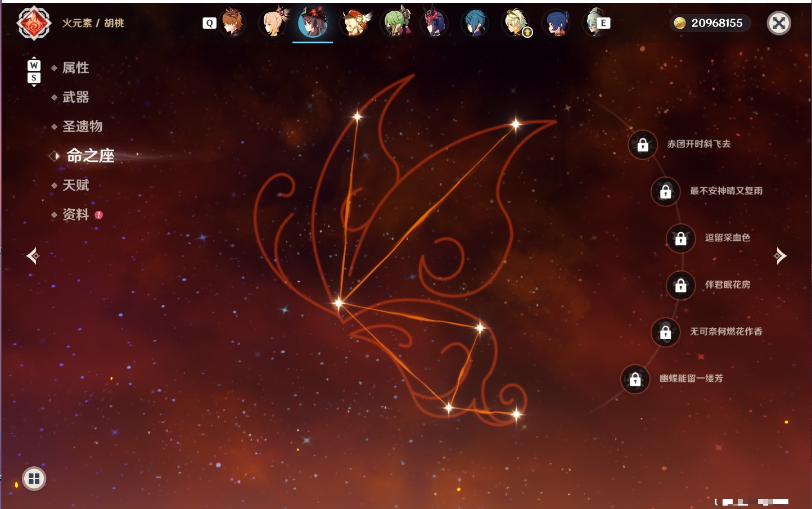Viewport: 812px width, 509px height.
Task: Click the Pyro element emblem icon
Action: [x=34, y=23]
